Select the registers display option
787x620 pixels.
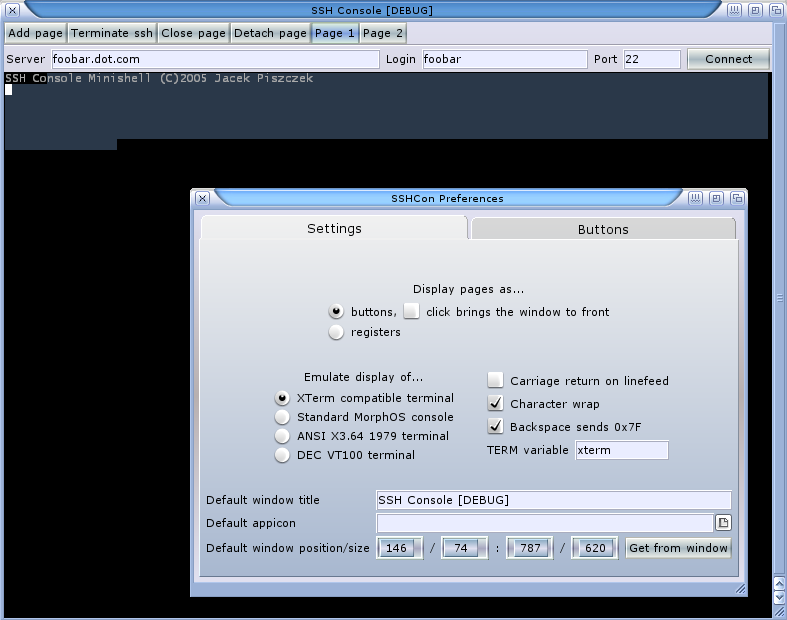pyautogui.click(x=336, y=332)
